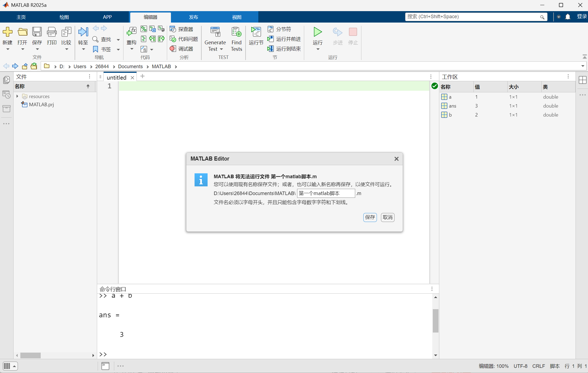The image size is (588, 373).
Task: Toggle the command window icon in status bar
Action: 105,366
